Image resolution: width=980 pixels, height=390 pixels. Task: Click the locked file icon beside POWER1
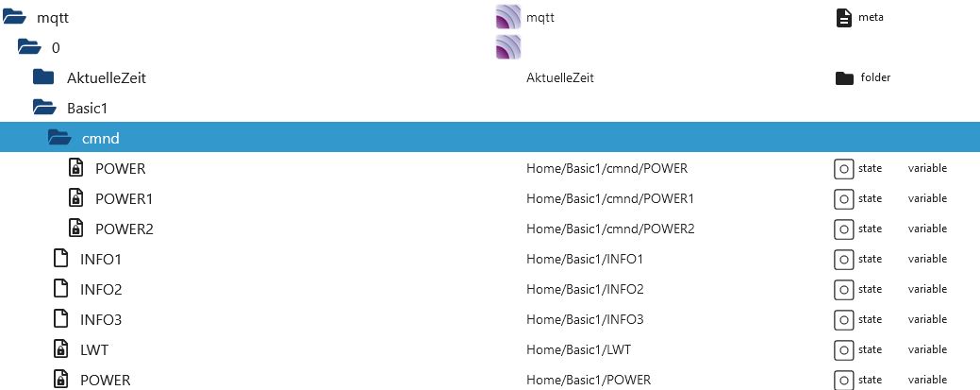point(75,198)
